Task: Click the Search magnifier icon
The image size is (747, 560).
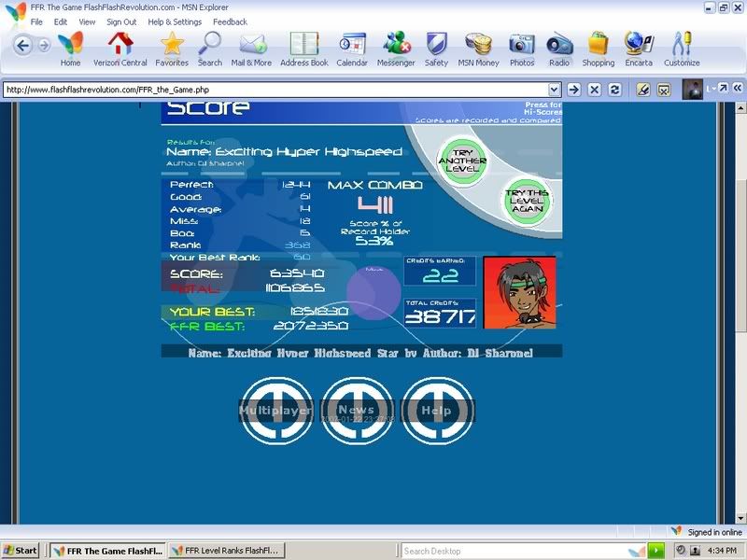Action: click(210, 44)
